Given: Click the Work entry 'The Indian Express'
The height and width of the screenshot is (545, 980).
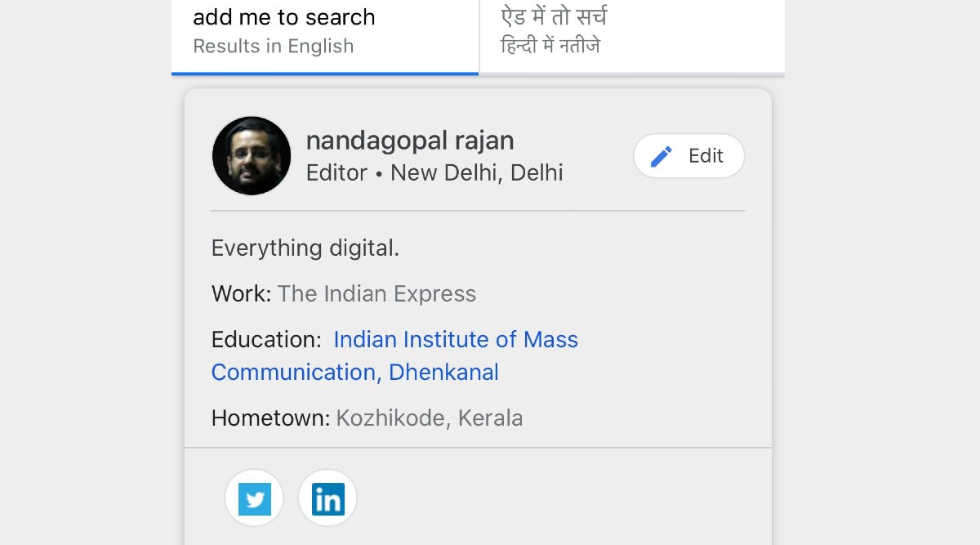Looking at the screenshot, I should pyautogui.click(x=376, y=293).
